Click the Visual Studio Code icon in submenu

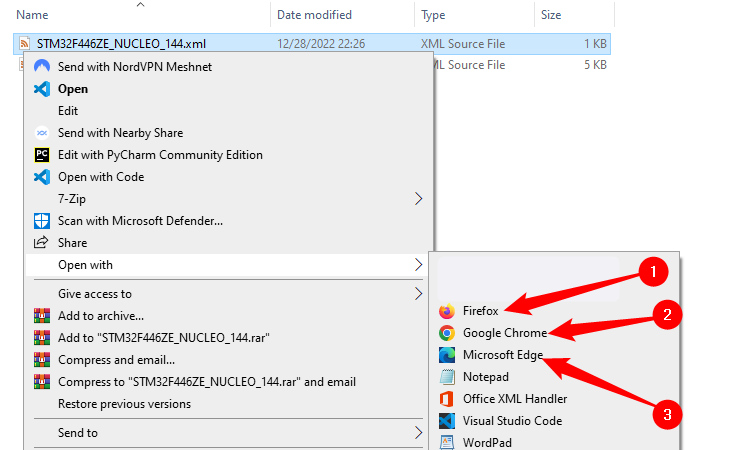[446, 421]
